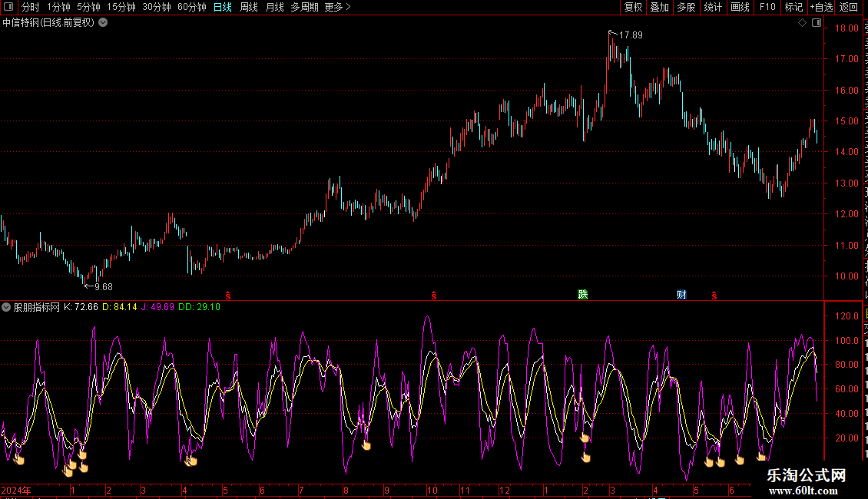Click the red S marker near May
The height and width of the screenshot is (499, 868).
tap(227, 296)
